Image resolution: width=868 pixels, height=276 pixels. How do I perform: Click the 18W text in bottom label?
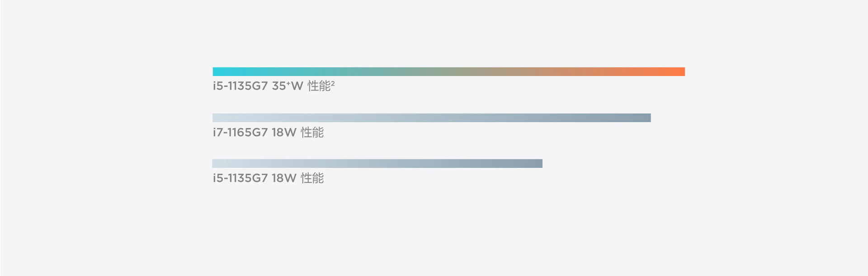pyautogui.click(x=284, y=178)
